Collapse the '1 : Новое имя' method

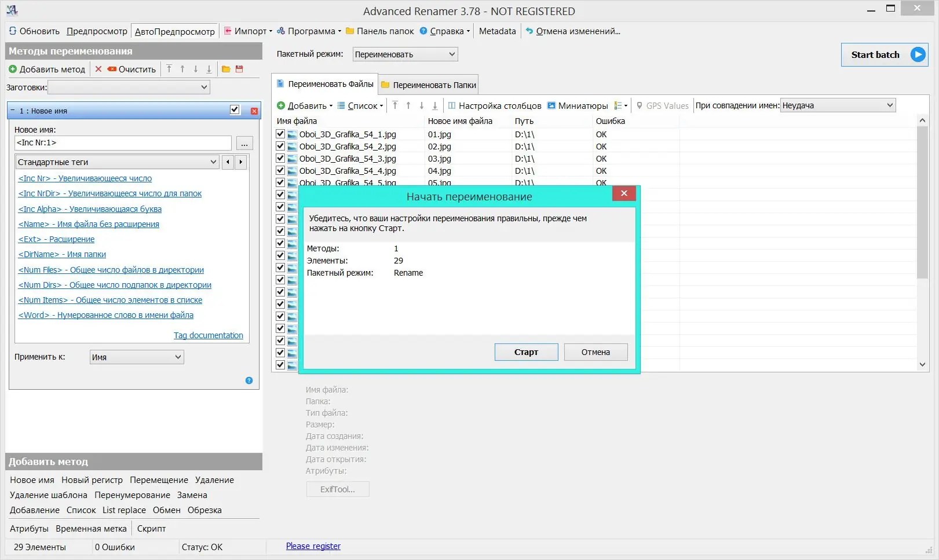click(13, 110)
